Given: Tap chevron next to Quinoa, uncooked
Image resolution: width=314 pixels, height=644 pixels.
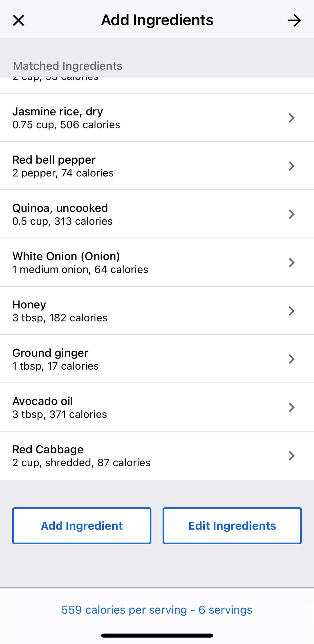Looking at the screenshot, I should click(x=291, y=214).
